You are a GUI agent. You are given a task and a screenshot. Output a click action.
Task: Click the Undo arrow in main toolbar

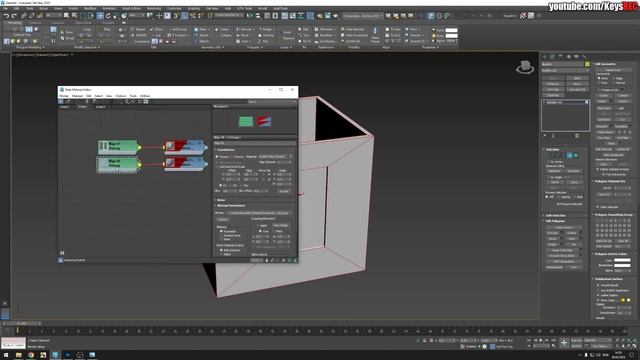tap(6, 16)
